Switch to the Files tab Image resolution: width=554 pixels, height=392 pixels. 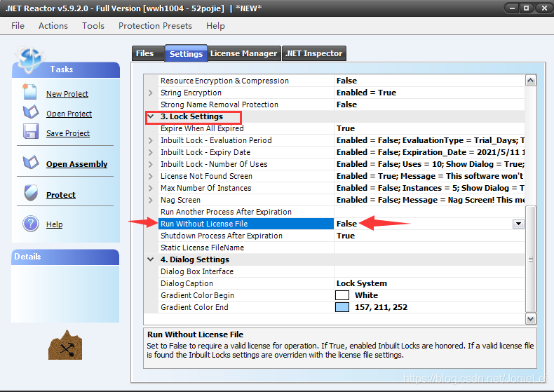[x=148, y=54]
